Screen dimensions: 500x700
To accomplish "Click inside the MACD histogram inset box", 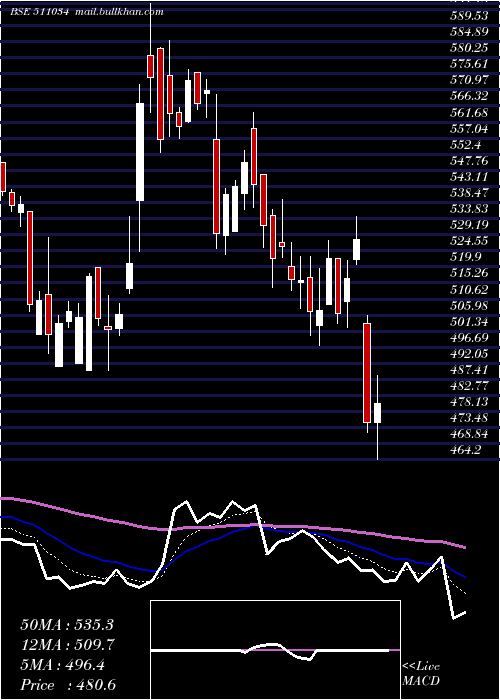I will [x=275, y=650].
